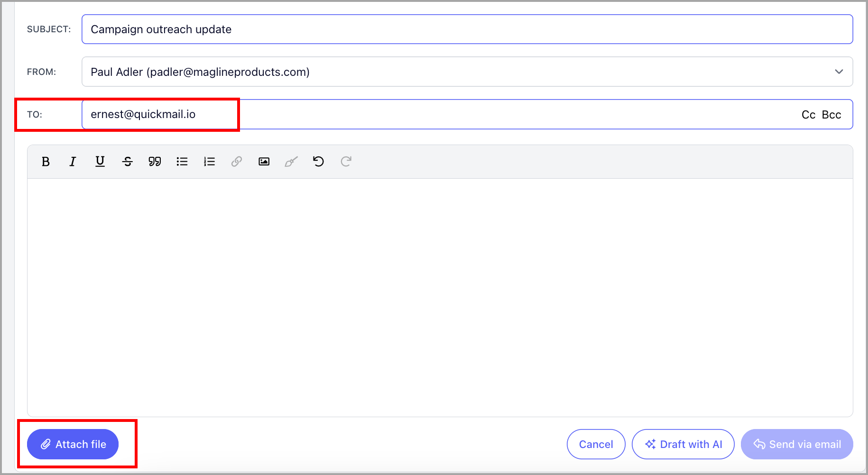Add a Bcc recipient

tap(831, 115)
